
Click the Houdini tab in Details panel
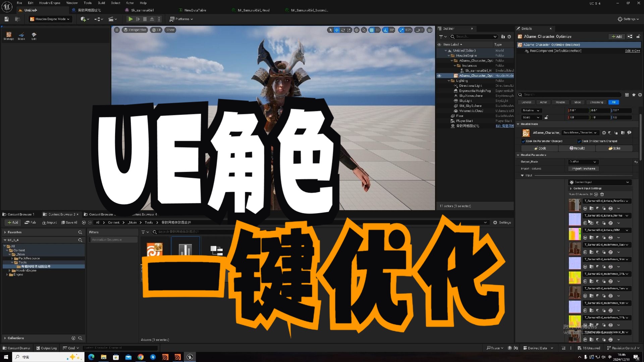pyautogui.click(x=560, y=102)
